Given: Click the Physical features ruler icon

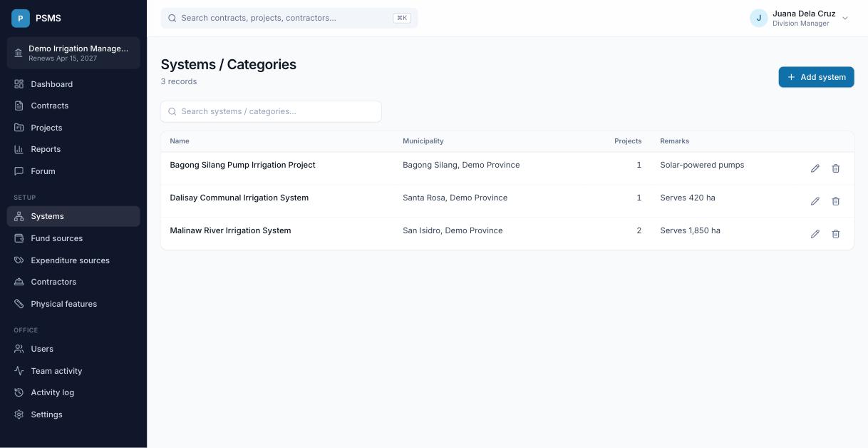Looking at the screenshot, I should 19,304.
